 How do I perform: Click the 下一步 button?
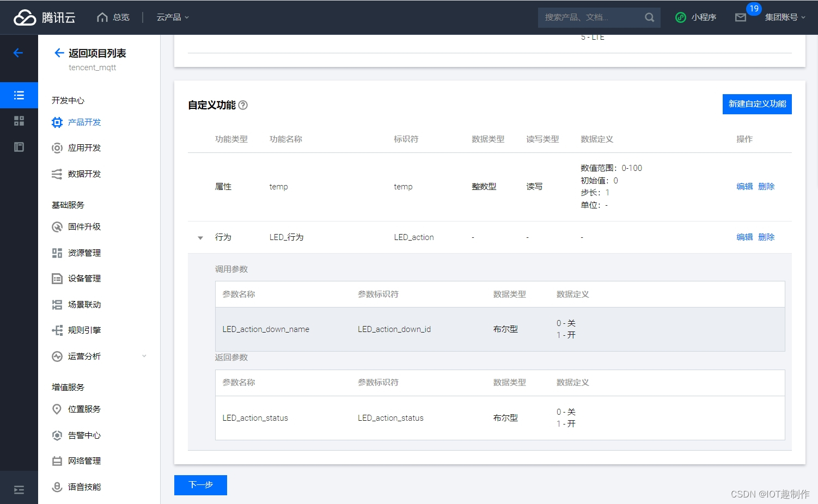click(x=200, y=485)
